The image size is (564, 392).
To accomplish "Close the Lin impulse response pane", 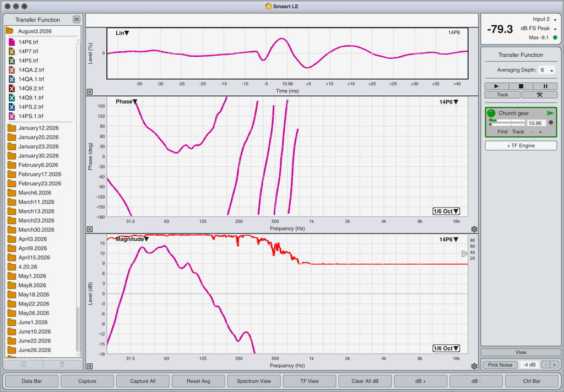I will [90, 92].
